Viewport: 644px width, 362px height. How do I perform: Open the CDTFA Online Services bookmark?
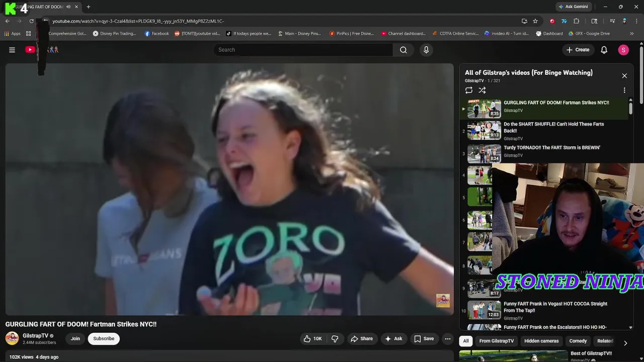[456, 34]
